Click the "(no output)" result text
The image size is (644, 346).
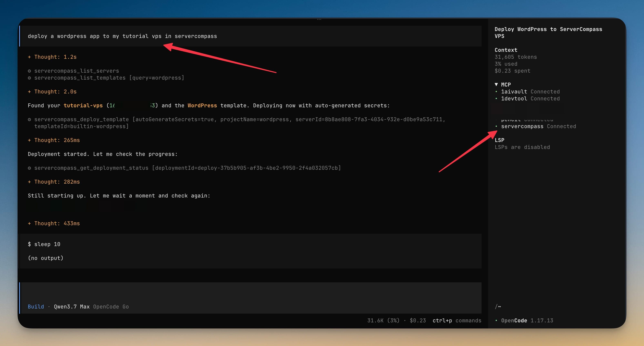[x=46, y=258]
